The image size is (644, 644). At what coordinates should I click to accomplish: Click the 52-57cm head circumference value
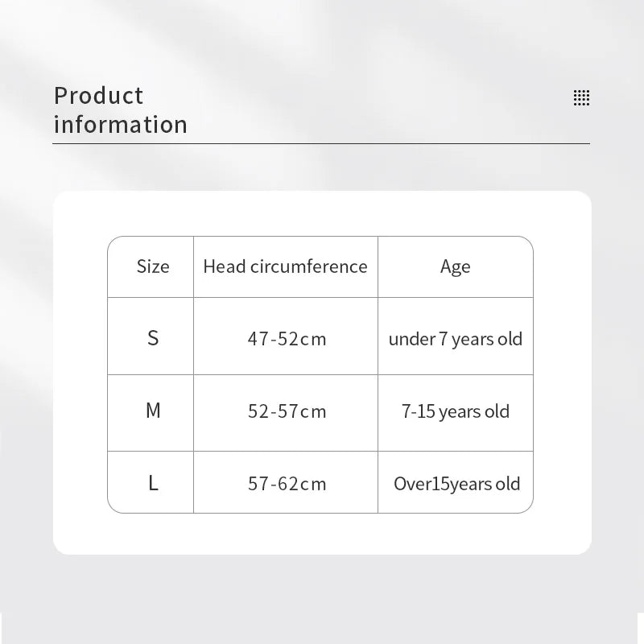tap(287, 411)
